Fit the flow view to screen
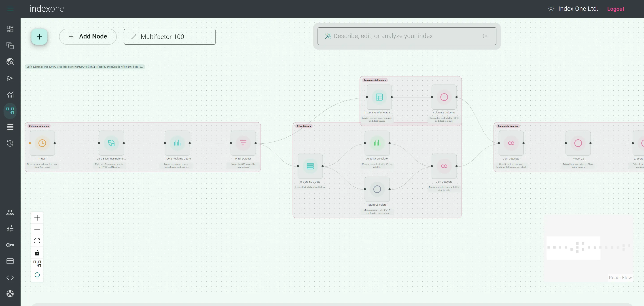 [x=37, y=241]
